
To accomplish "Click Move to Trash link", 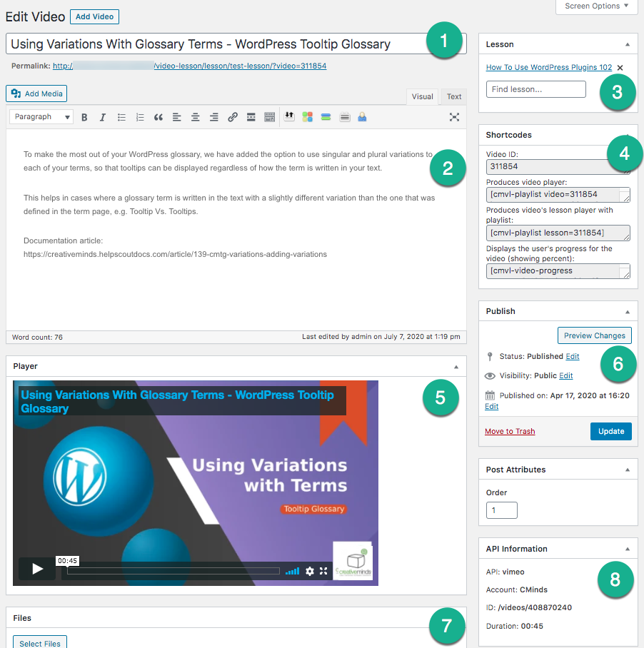I will point(510,432).
